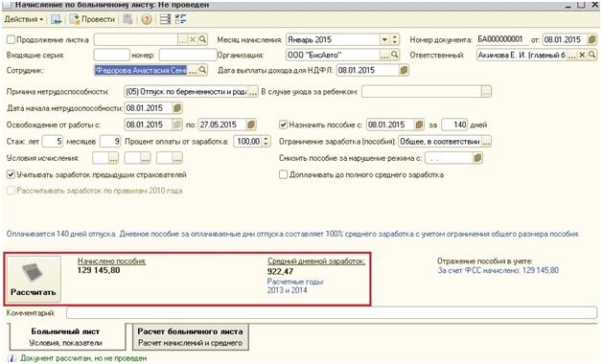
Task: Open selection for Ограничение заработка field
Action: 486,142
